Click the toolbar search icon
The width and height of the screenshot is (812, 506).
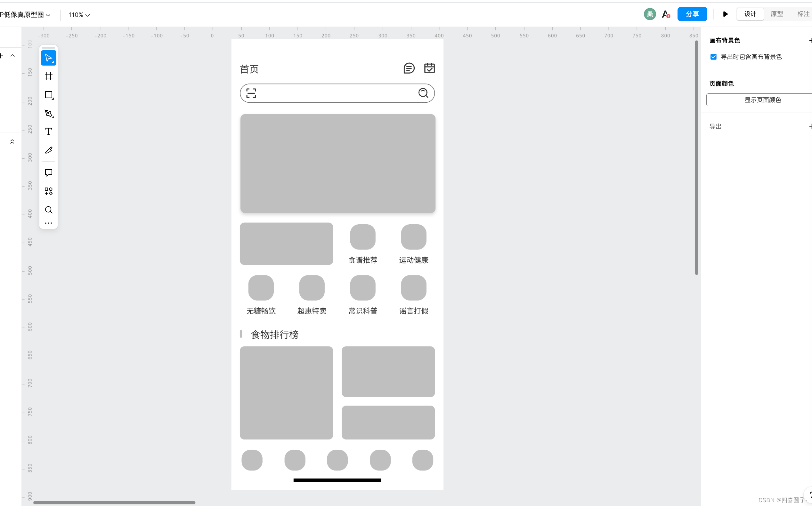(x=49, y=210)
